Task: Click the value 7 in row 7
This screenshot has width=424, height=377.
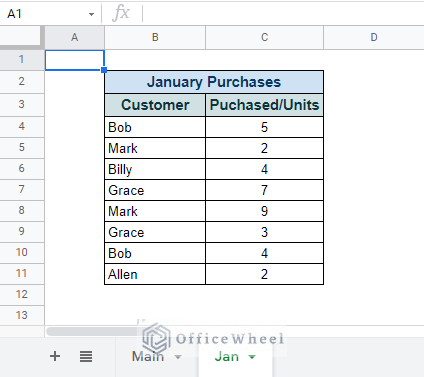Action: pyautogui.click(x=264, y=190)
